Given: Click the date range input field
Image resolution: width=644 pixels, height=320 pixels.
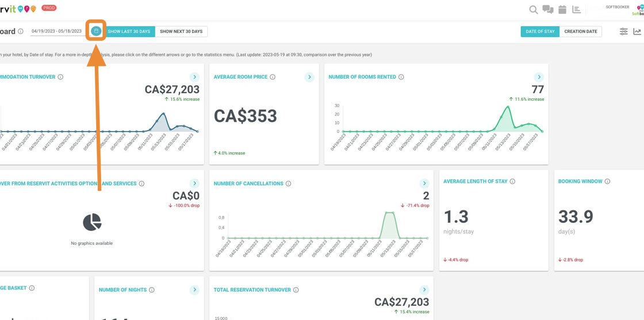Looking at the screenshot, I should (56, 32).
